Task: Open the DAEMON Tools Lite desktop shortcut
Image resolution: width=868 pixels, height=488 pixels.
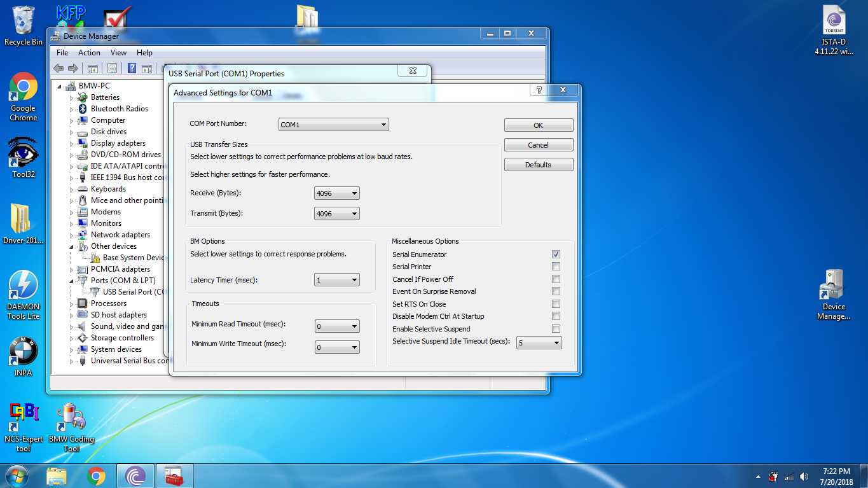Action: 24,295
